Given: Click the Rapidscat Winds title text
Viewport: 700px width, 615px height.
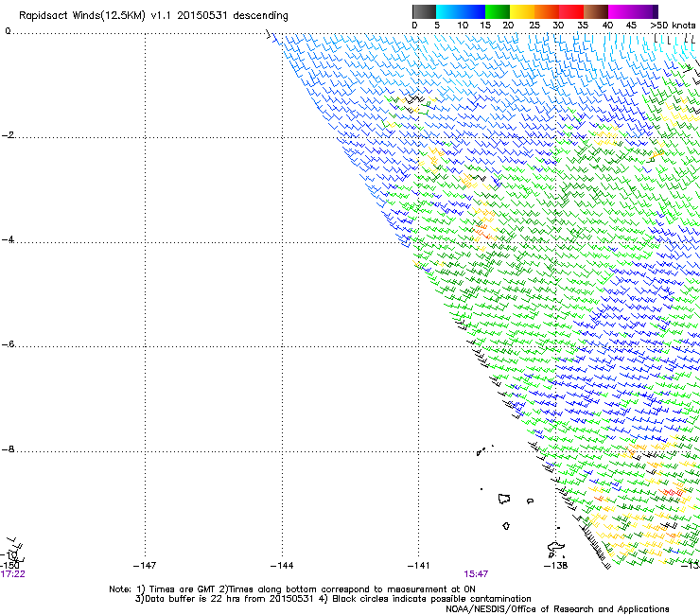Looking at the screenshot, I should (x=153, y=16).
